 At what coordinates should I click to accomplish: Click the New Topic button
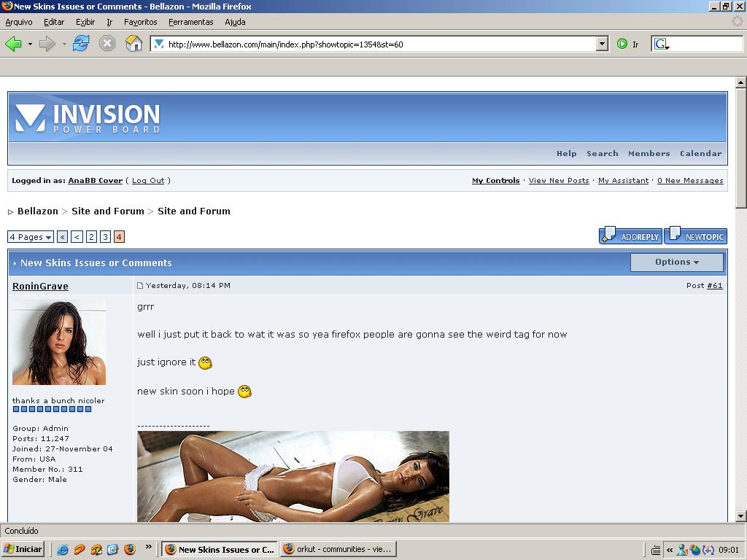695,236
